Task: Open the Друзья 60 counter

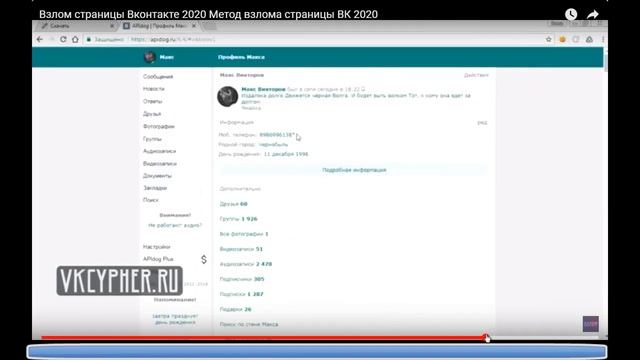Action: click(x=233, y=204)
